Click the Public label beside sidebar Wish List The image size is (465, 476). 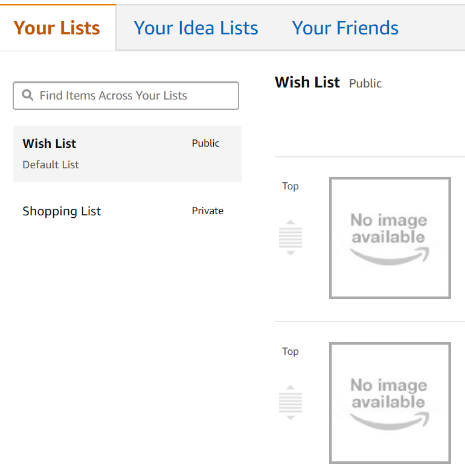[x=205, y=143]
